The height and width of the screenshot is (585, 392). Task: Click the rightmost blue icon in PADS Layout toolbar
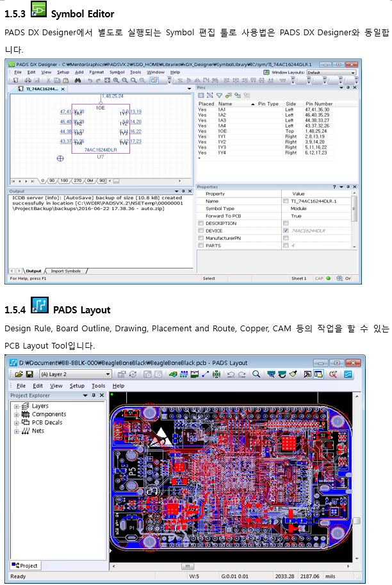tap(348, 374)
